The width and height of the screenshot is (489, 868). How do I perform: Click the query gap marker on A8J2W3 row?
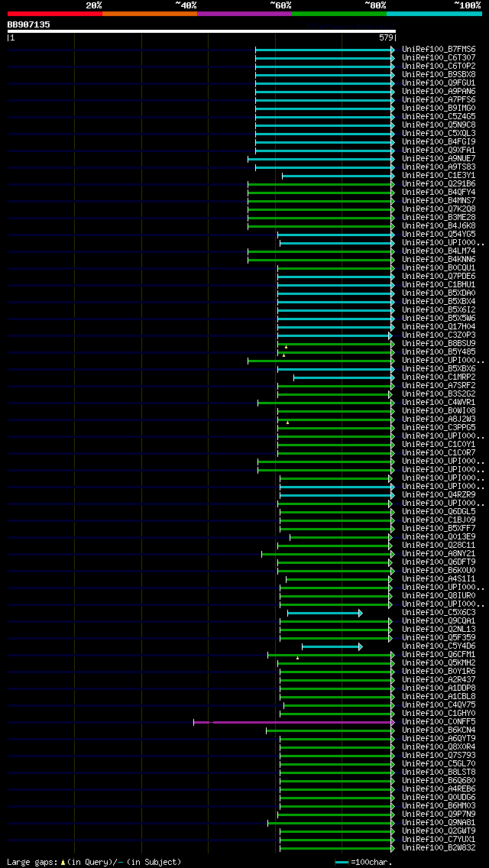[x=287, y=423]
